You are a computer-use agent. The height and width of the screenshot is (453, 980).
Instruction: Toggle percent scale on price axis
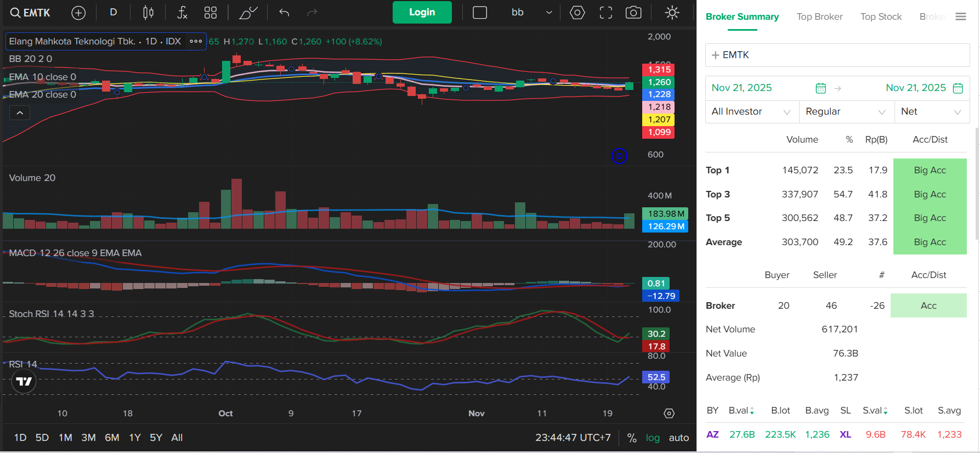click(x=632, y=438)
